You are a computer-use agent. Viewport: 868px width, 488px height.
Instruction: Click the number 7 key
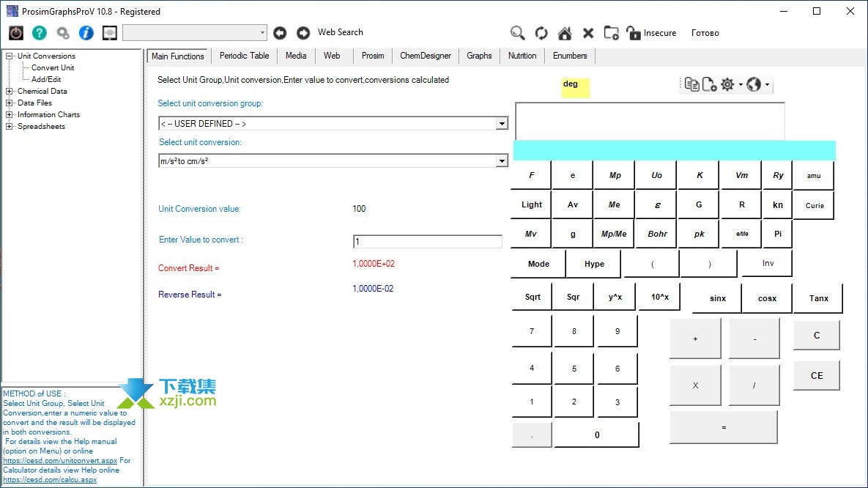tap(532, 331)
